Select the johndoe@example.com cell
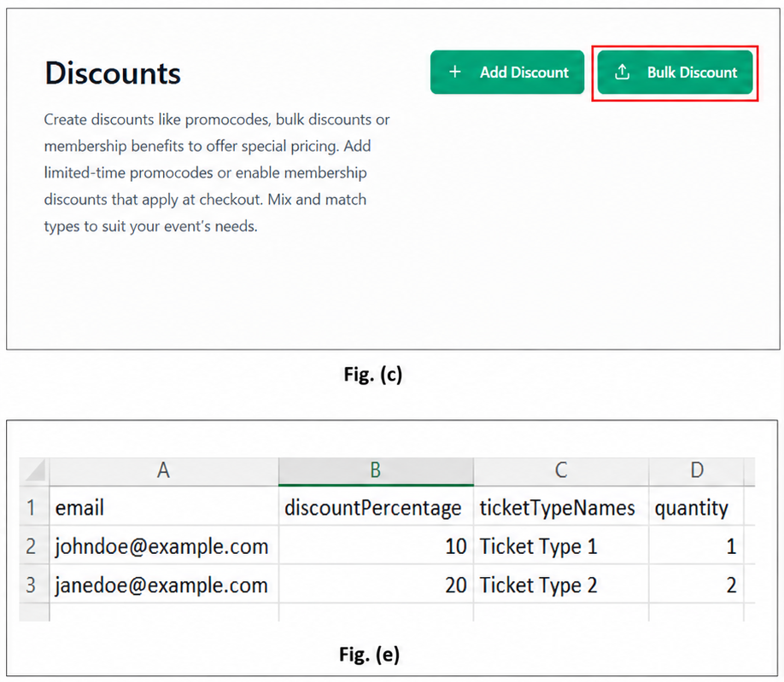This screenshot has width=784, height=682. point(164,545)
